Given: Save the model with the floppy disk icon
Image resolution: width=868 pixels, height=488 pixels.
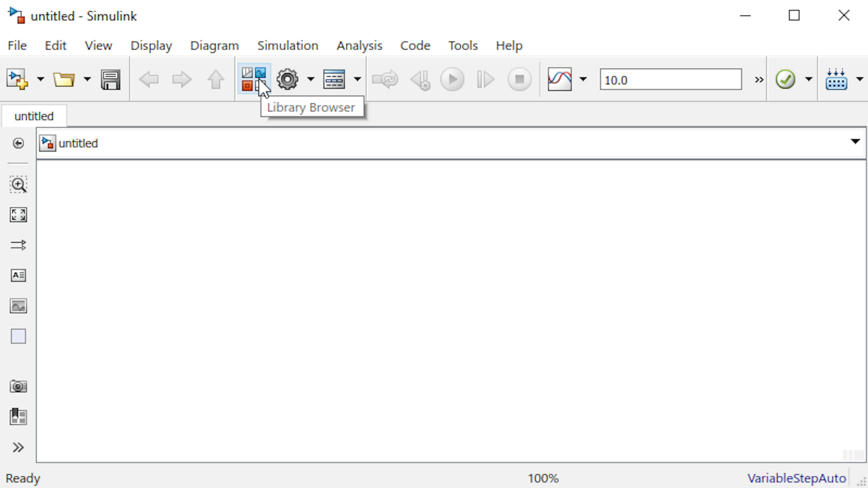Looking at the screenshot, I should click(x=111, y=80).
